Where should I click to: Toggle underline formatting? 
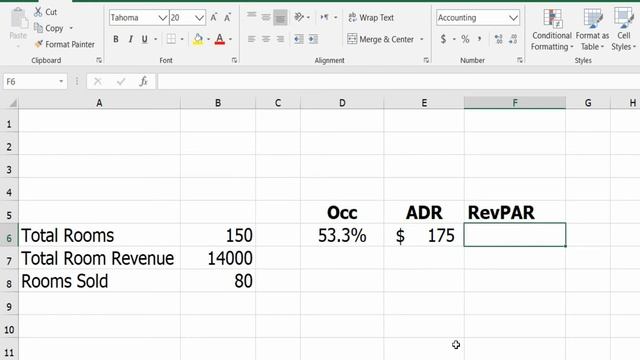click(144, 39)
